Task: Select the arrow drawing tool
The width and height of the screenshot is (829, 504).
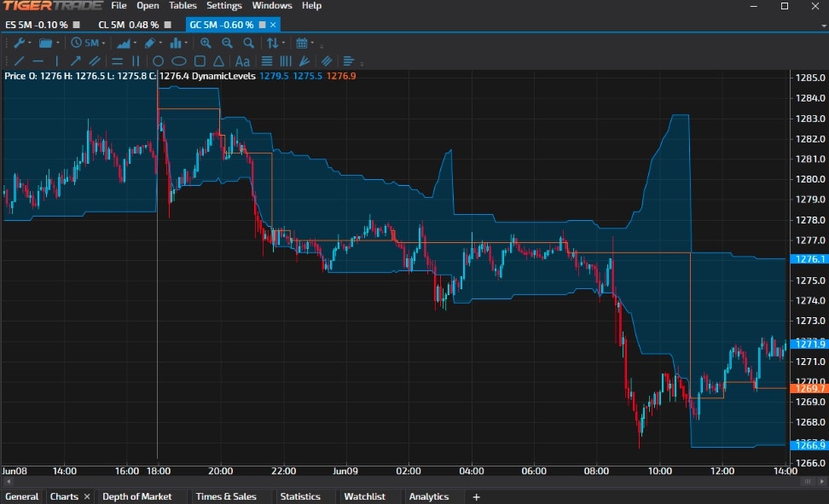Action: (x=75, y=61)
